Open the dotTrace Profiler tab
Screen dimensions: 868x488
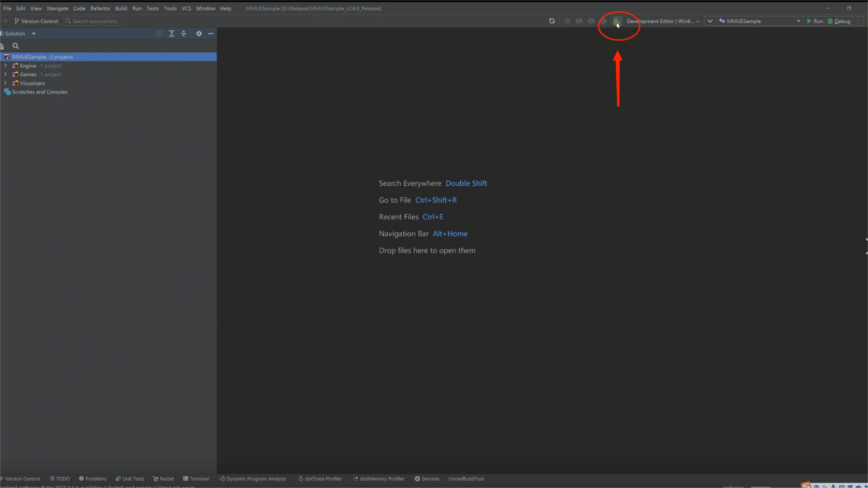pos(321,479)
